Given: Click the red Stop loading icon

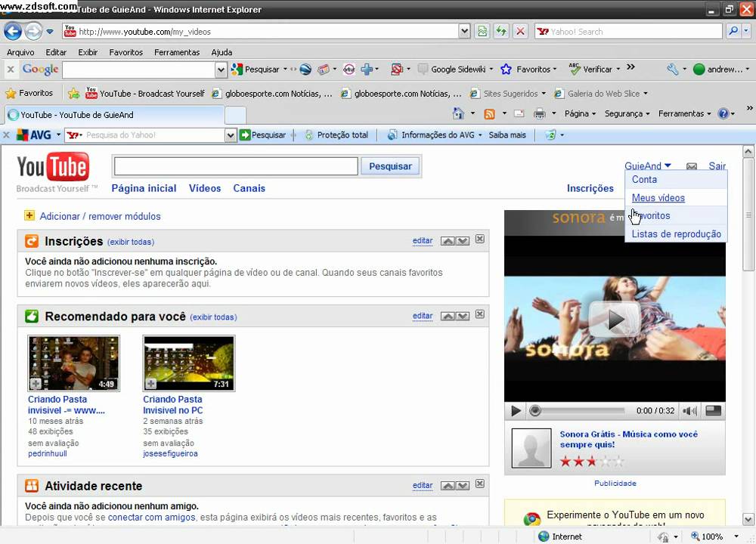Looking at the screenshot, I should [x=520, y=32].
